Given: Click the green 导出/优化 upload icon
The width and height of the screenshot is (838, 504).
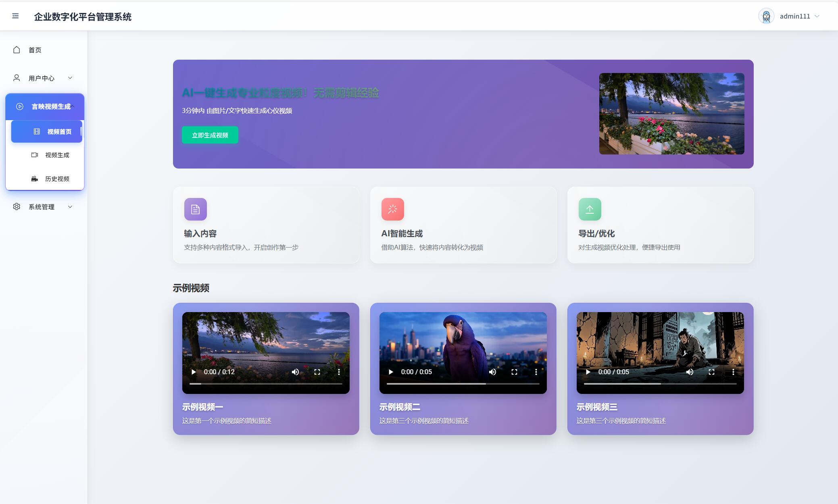Looking at the screenshot, I should [x=590, y=209].
